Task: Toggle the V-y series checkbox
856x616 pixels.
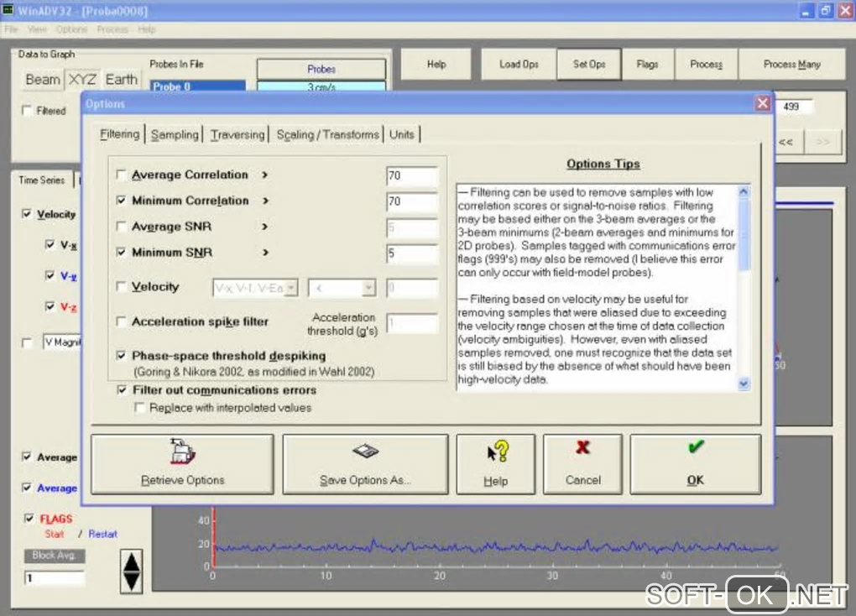Action: tap(50, 275)
